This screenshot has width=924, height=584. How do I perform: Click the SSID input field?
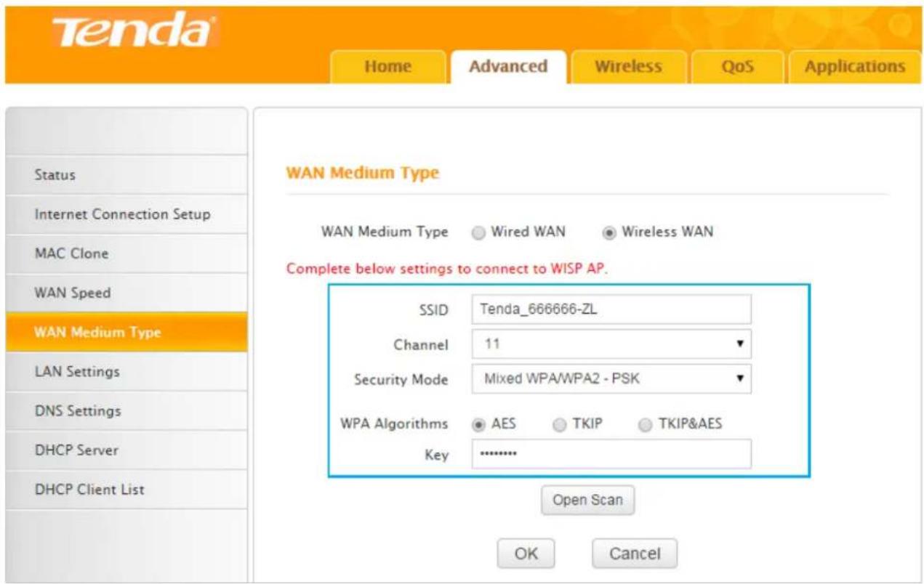point(611,310)
